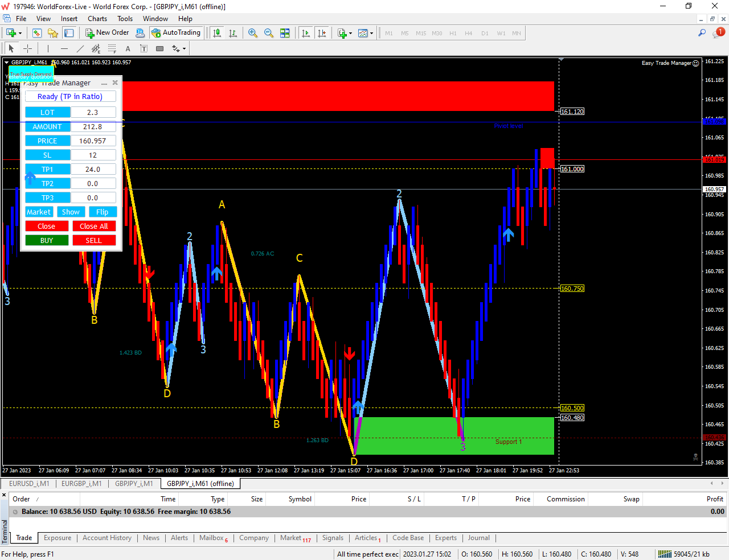
Task: Click the green Support 1 zone
Action: tap(454, 436)
